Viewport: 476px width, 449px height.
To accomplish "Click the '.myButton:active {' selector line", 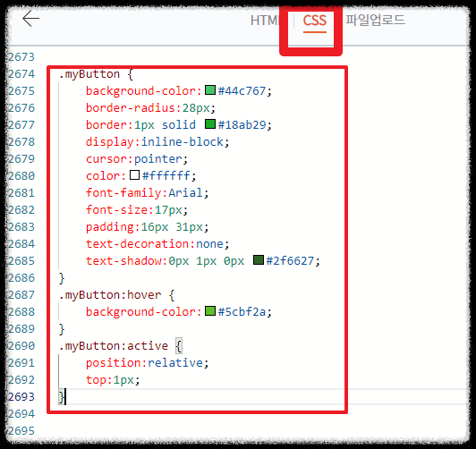I will tap(120, 346).
